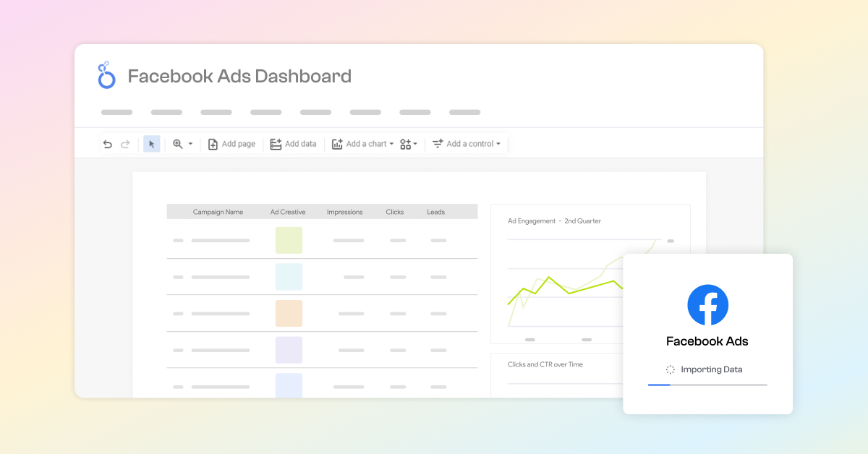Screen dimensions: 868x454
Task: Click the Facebook Ads label on the import card
Action: pyautogui.click(x=707, y=340)
